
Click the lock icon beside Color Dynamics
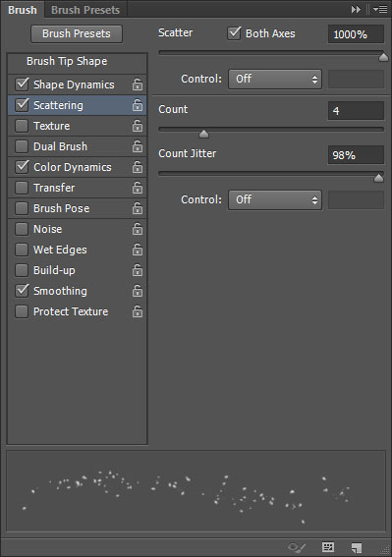pyautogui.click(x=138, y=167)
